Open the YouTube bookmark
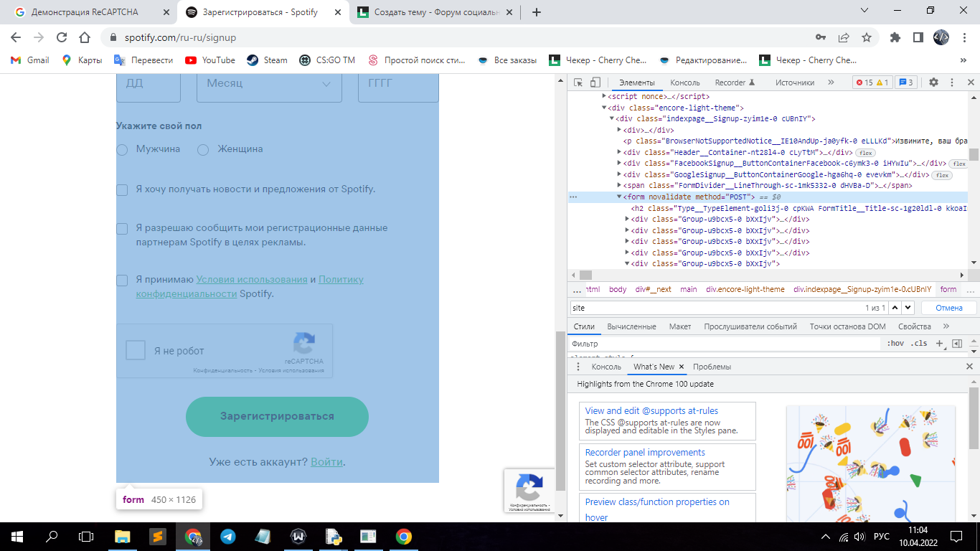The height and width of the screenshot is (551, 980). coord(210,60)
